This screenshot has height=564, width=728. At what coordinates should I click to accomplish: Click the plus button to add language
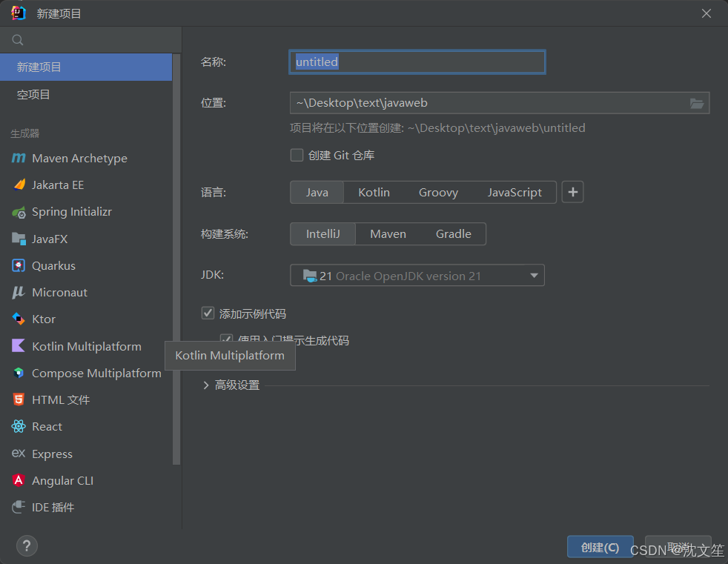572,192
